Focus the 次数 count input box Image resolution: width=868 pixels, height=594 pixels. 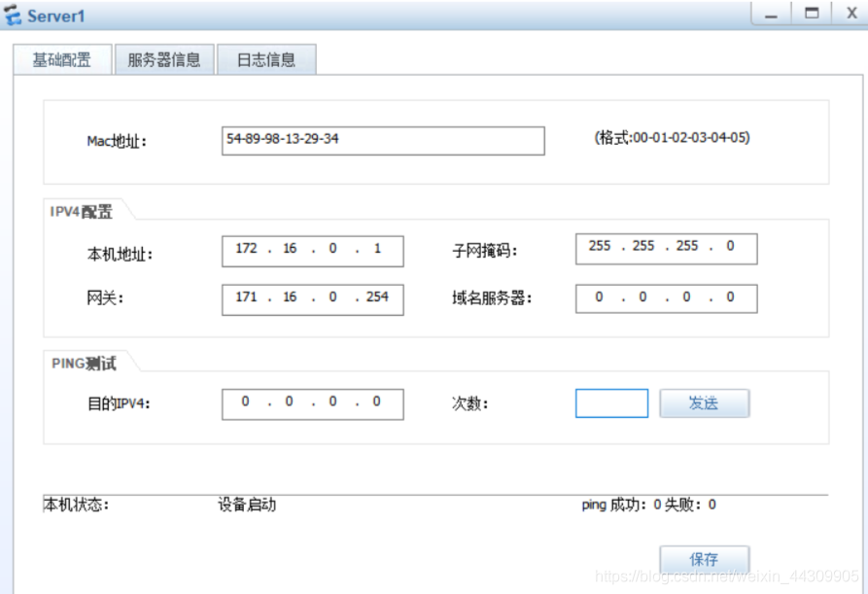point(611,403)
